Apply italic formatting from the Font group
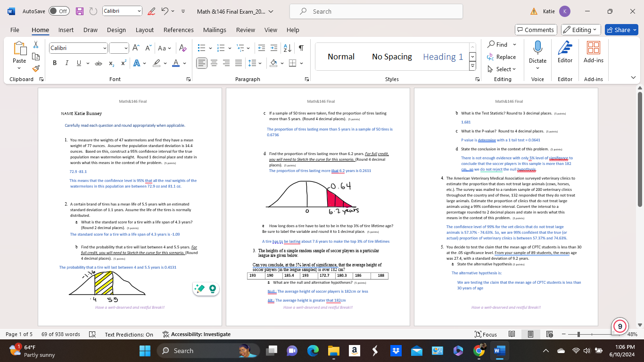 66,63
